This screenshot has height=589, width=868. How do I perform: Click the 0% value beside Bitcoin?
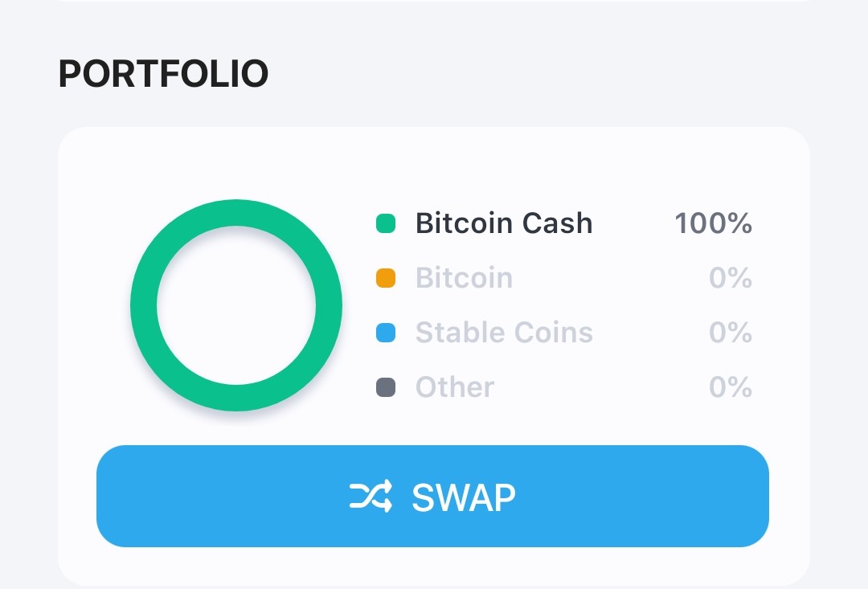[x=730, y=277]
